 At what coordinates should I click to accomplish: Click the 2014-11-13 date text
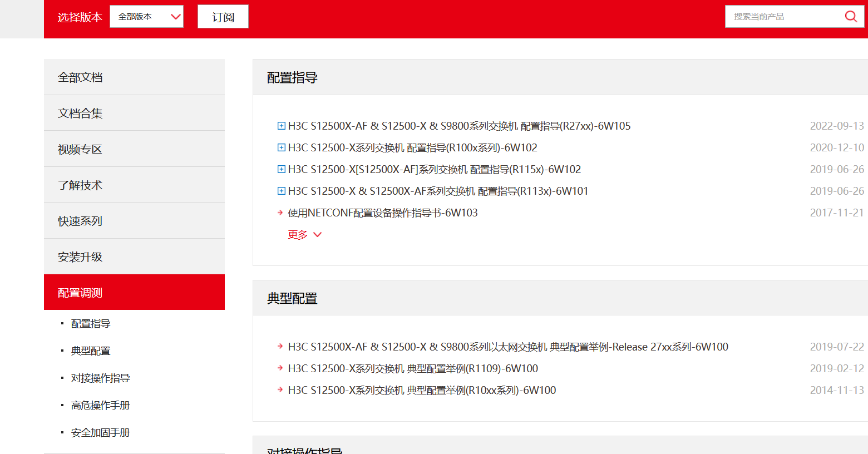(x=837, y=391)
